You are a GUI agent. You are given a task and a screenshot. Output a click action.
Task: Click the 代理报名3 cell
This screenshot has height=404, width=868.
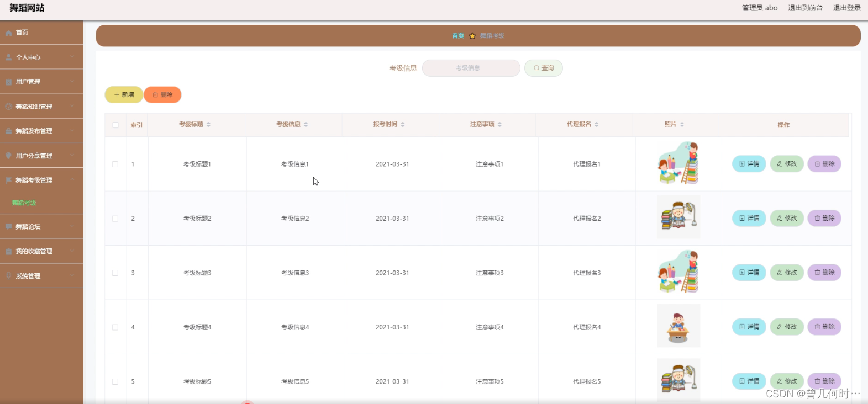coord(587,273)
